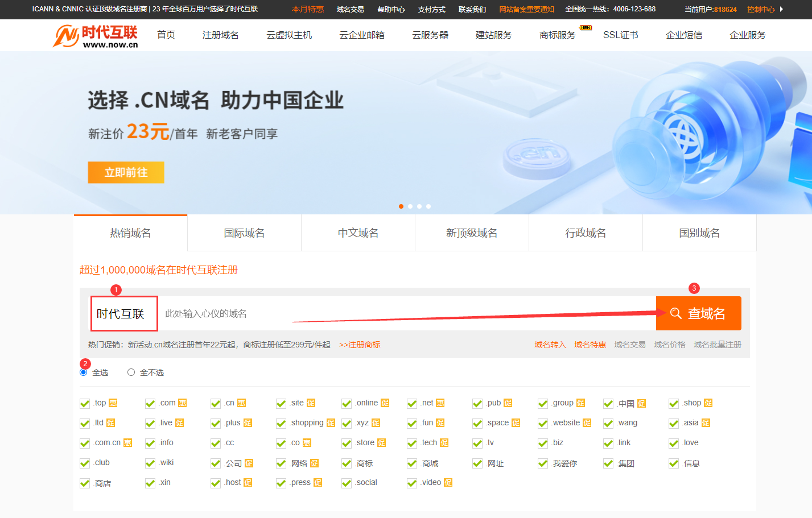
Task: Select the first banner carousel dot
Action: pos(401,206)
